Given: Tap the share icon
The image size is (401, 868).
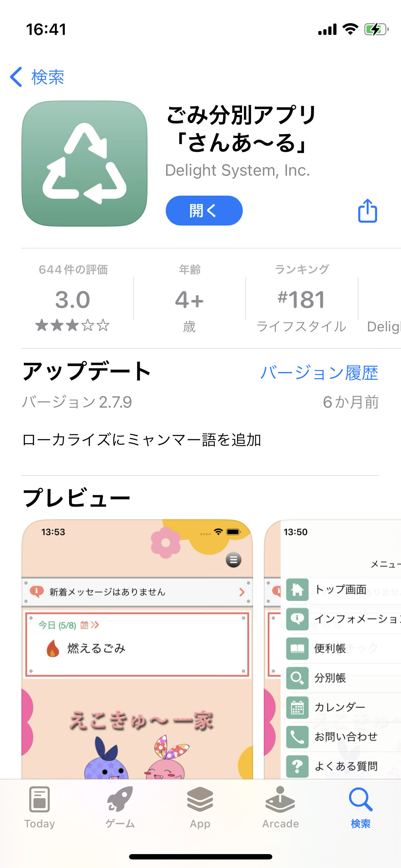Looking at the screenshot, I should point(367,211).
